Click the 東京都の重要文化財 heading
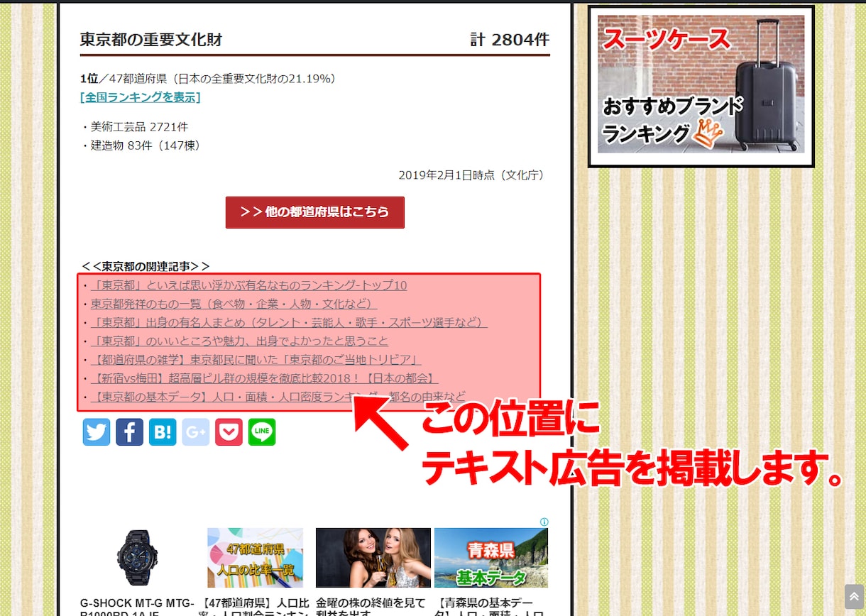The image size is (866, 616). (151, 40)
